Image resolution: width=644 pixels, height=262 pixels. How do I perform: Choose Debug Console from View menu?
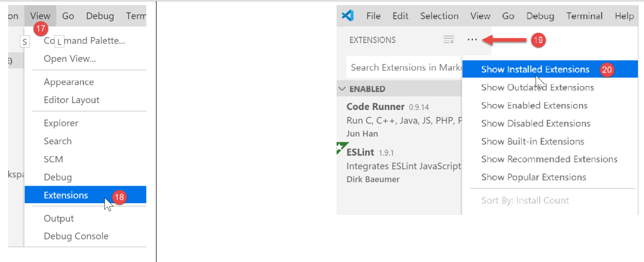76,236
